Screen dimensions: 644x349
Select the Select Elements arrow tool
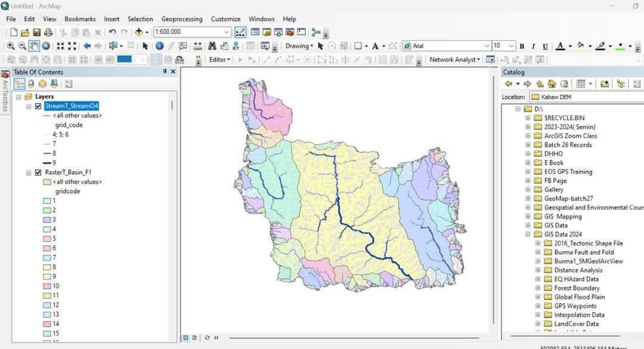click(x=144, y=46)
